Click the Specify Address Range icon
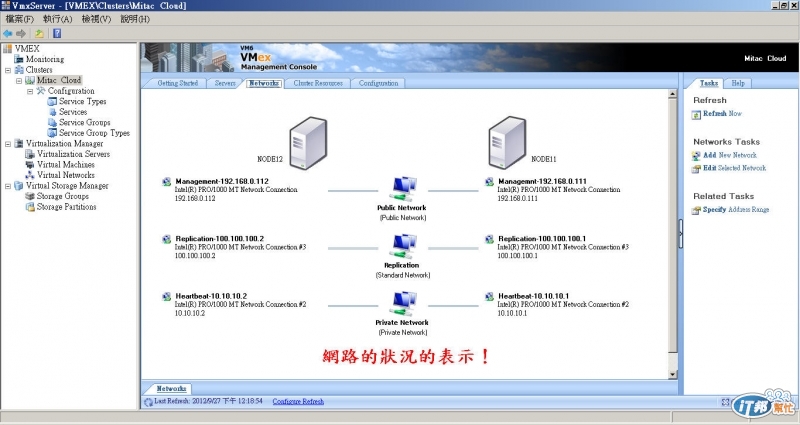This screenshot has width=800, height=425. point(696,210)
